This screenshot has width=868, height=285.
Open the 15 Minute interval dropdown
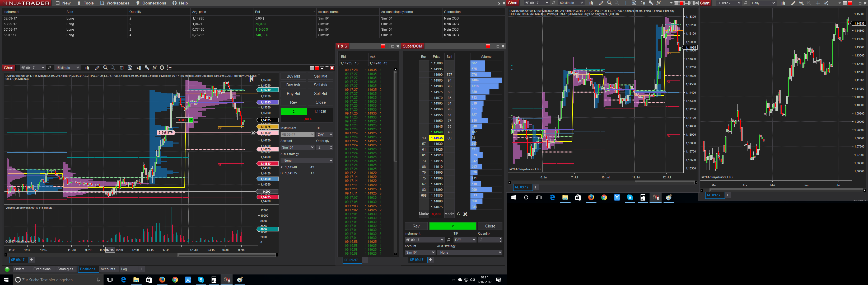(67, 68)
